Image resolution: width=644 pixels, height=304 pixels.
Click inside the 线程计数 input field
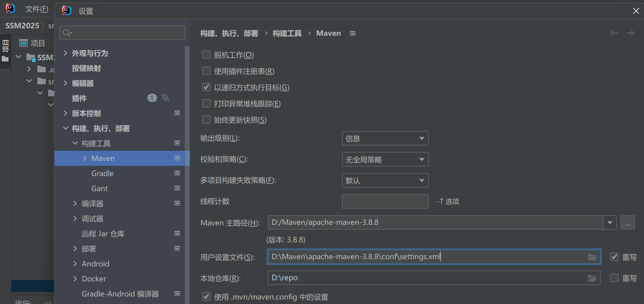click(x=385, y=201)
